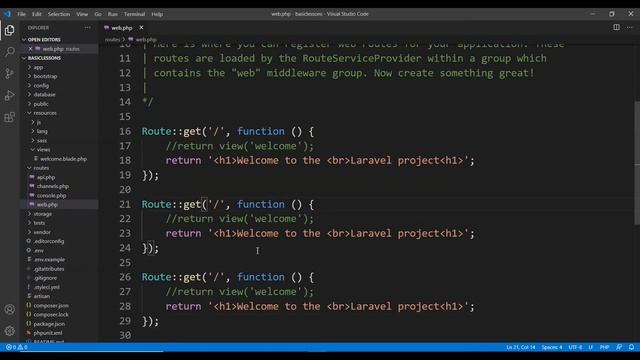Screen dimensions: 640x360
Task: Open composer.lock file
Action: [x=51, y=315]
